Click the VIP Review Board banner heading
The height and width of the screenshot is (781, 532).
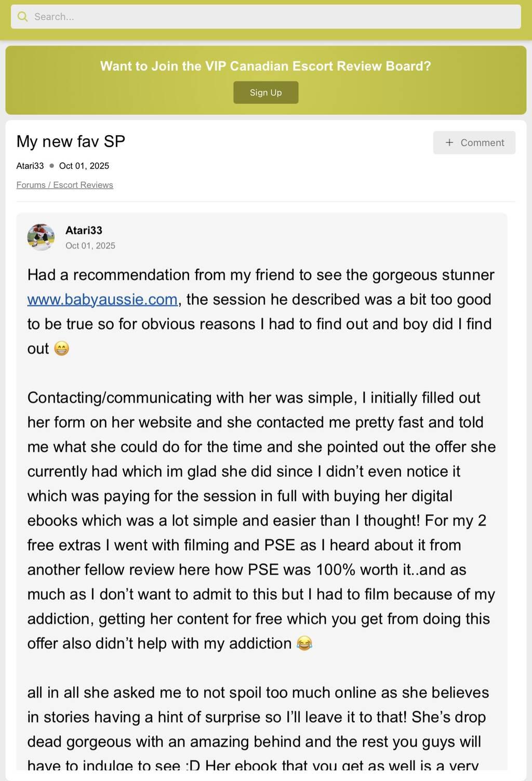265,66
